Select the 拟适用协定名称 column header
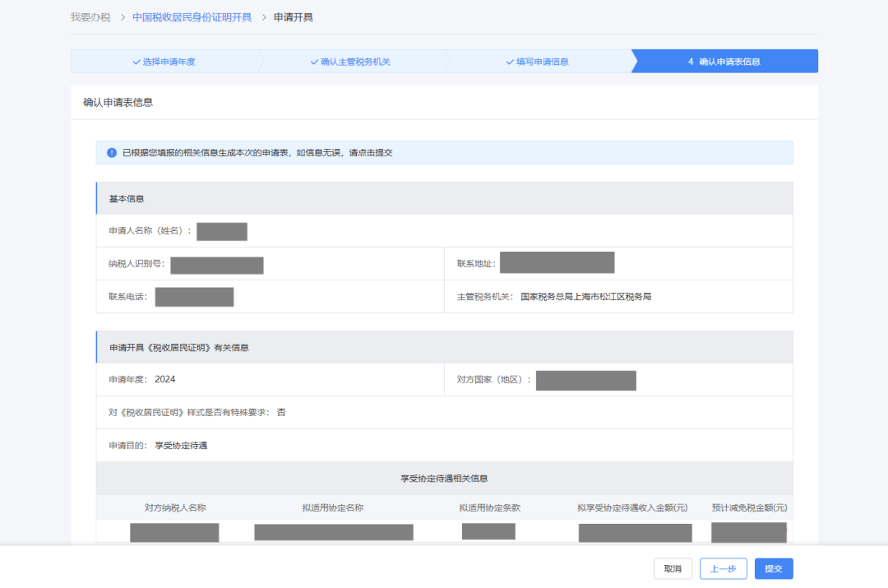The image size is (888, 588). click(x=333, y=508)
